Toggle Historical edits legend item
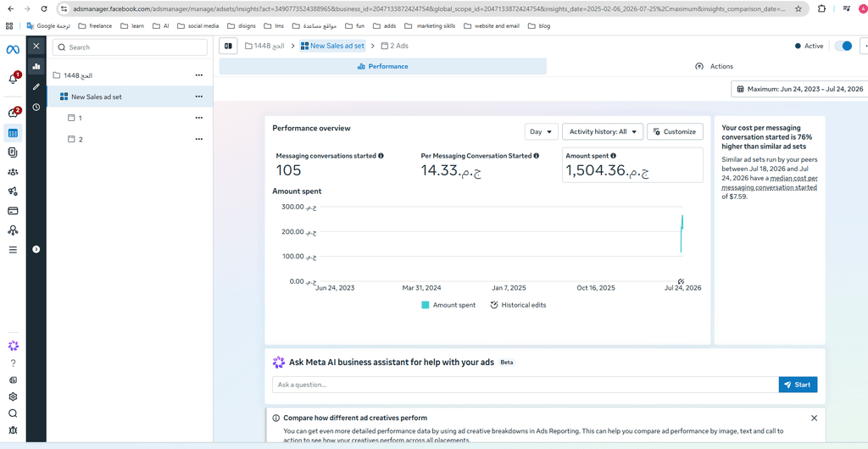868x449 pixels. [518, 305]
